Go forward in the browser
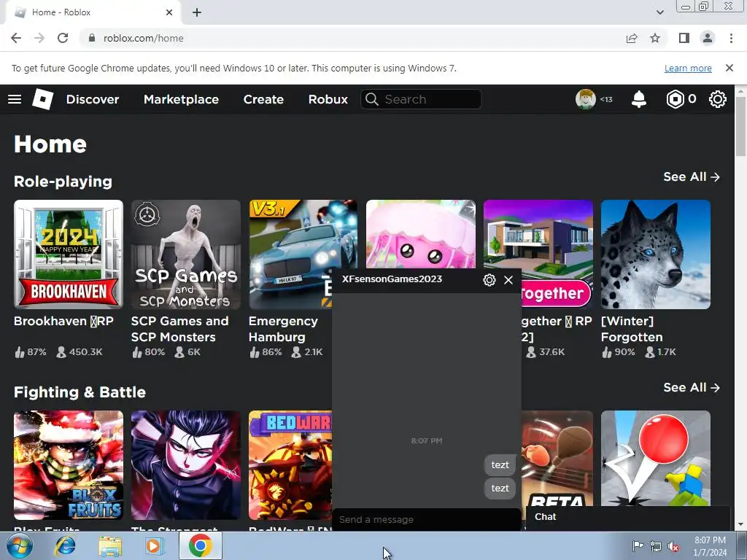The image size is (747, 560). click(x=39, y=38)
